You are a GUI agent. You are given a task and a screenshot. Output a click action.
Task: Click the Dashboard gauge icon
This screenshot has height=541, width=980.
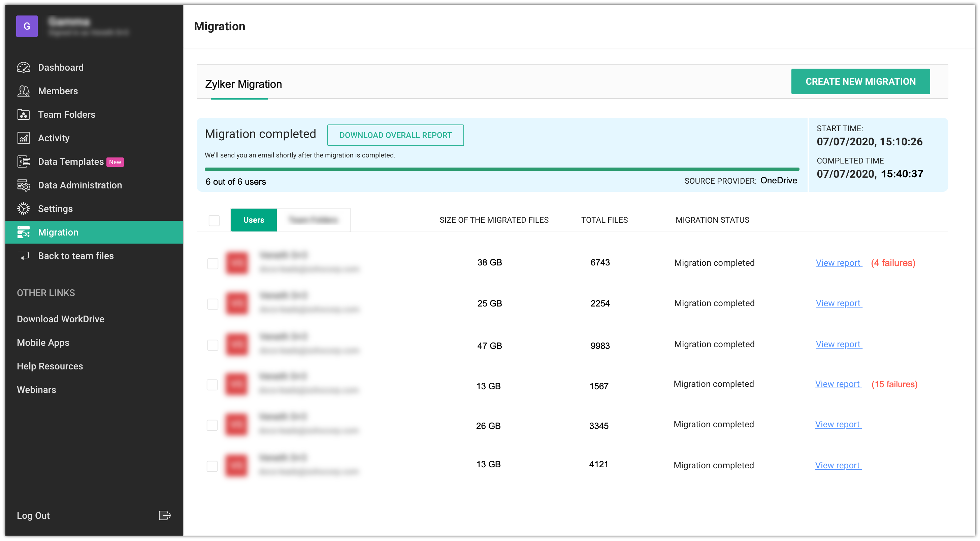tap(24, 67)
